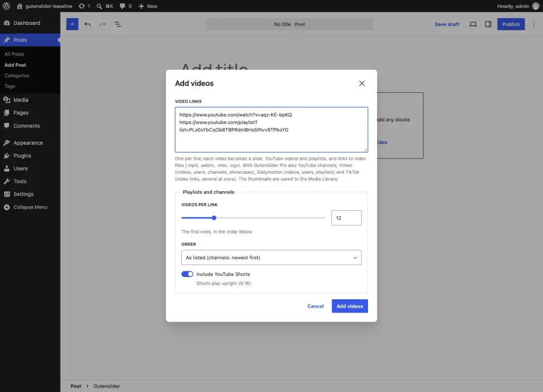Click the Videos per link slider handle
The height and width of the screenshot is (392, 543).
click(214, 218)
